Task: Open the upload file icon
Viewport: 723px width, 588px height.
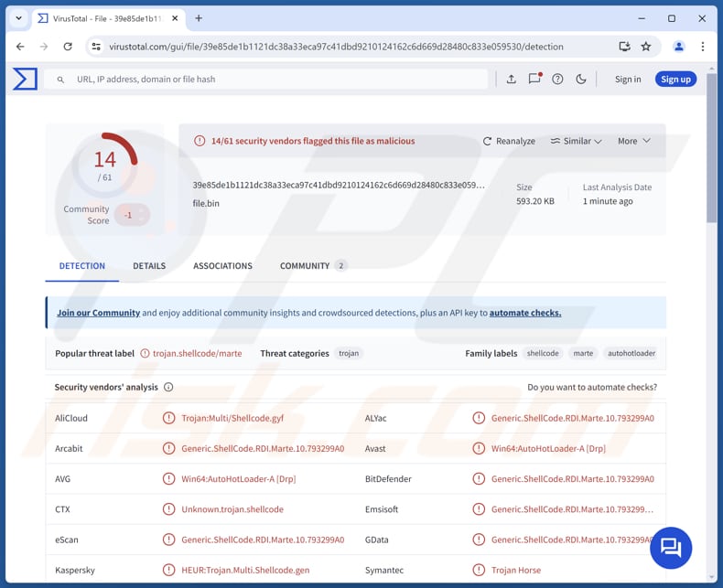Action: [x=511, y=80]
